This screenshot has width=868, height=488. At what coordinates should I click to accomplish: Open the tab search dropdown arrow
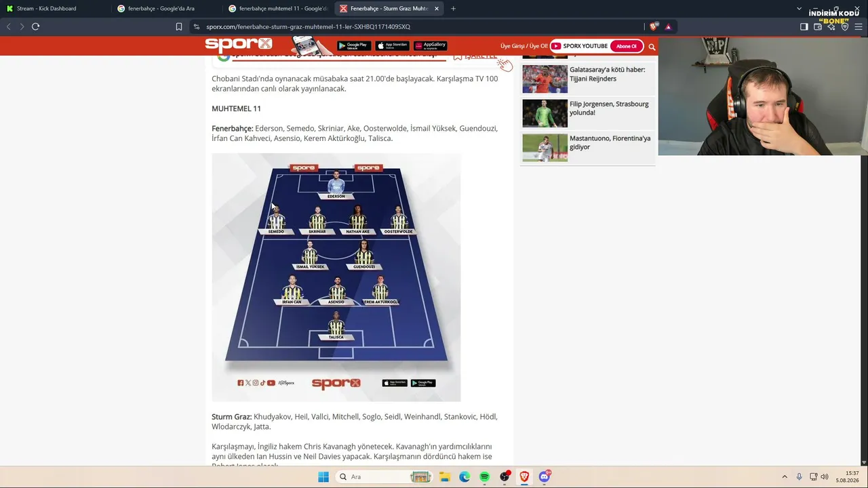799,9
